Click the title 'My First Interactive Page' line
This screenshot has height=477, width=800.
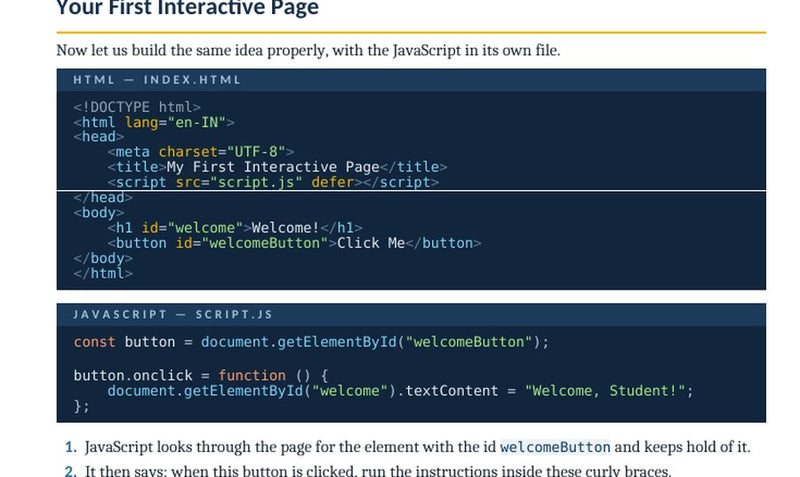click(x=277, y=167)
